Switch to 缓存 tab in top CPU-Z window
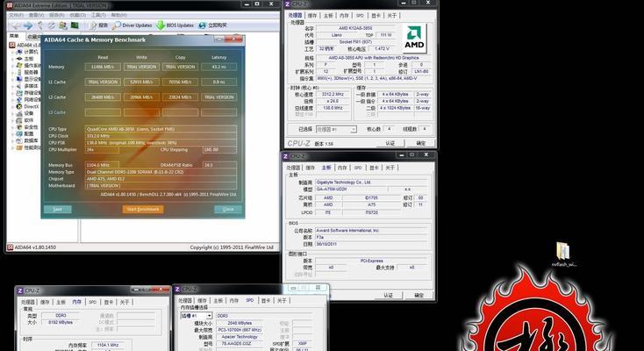Image resolution: width=644 pixels, height=351 pixels. tap(312, 16)
